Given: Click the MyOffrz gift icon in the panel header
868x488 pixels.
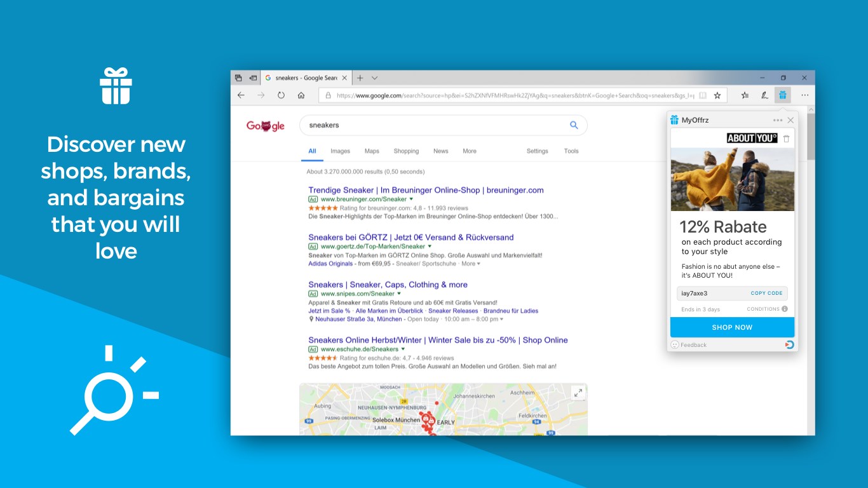Looking at the screenshot, I should [x=674, y=120].
